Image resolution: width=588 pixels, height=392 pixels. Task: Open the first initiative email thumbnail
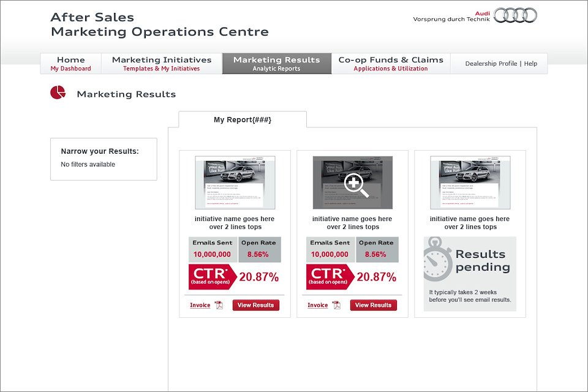point(235,182)
